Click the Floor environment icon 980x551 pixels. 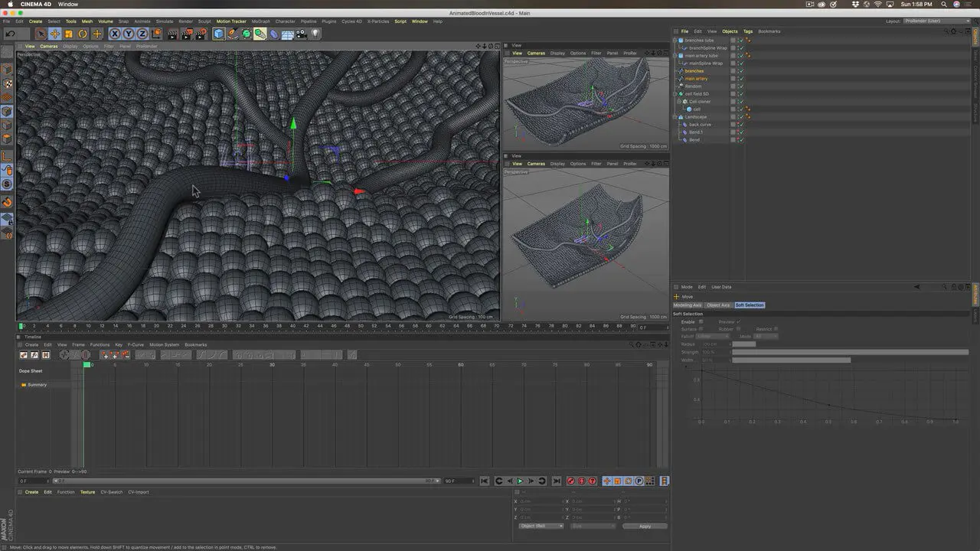[288, 34]
